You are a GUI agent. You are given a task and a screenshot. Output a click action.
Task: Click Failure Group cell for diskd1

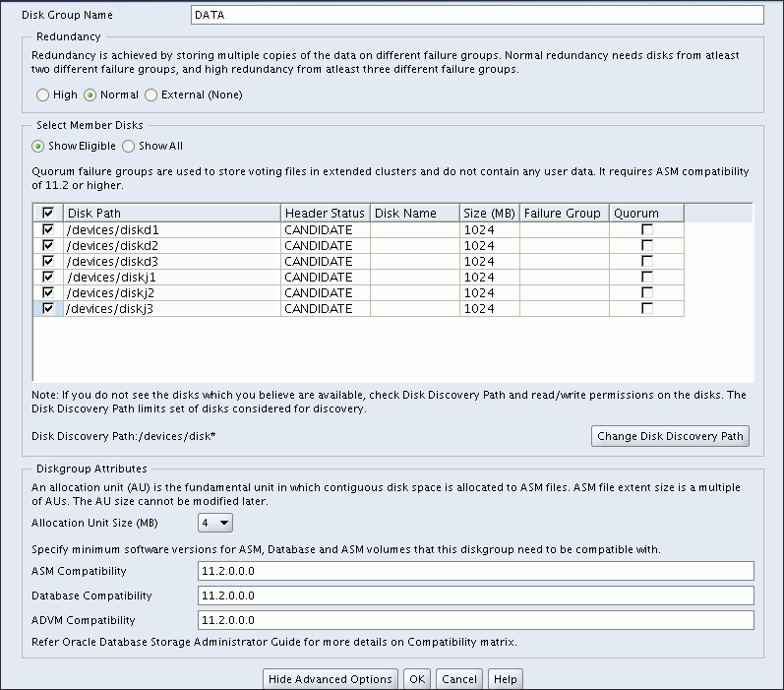coord(565,229)
